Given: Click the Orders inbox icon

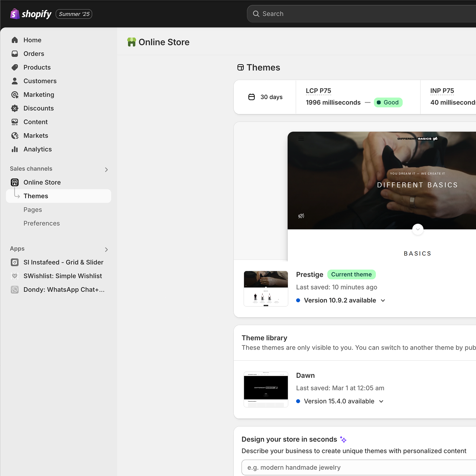Looking at the screenshot, I should click(15, 54).
